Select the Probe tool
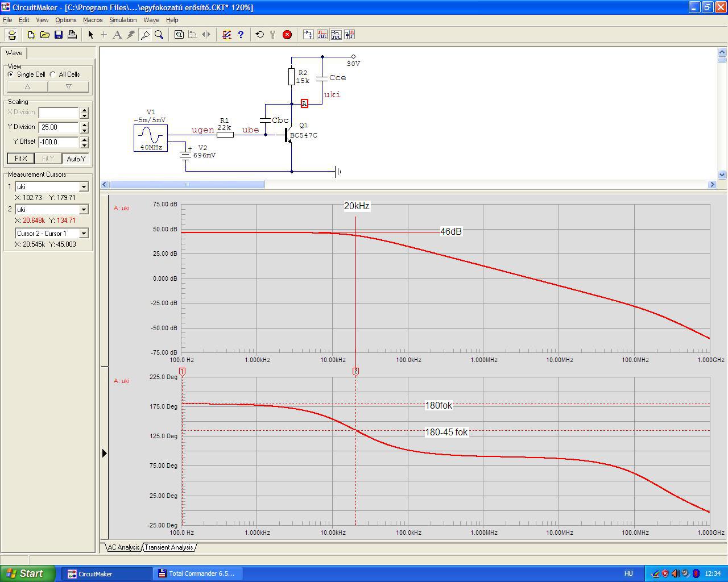This screenshot has height=582, width=728. tap(145, 35)
